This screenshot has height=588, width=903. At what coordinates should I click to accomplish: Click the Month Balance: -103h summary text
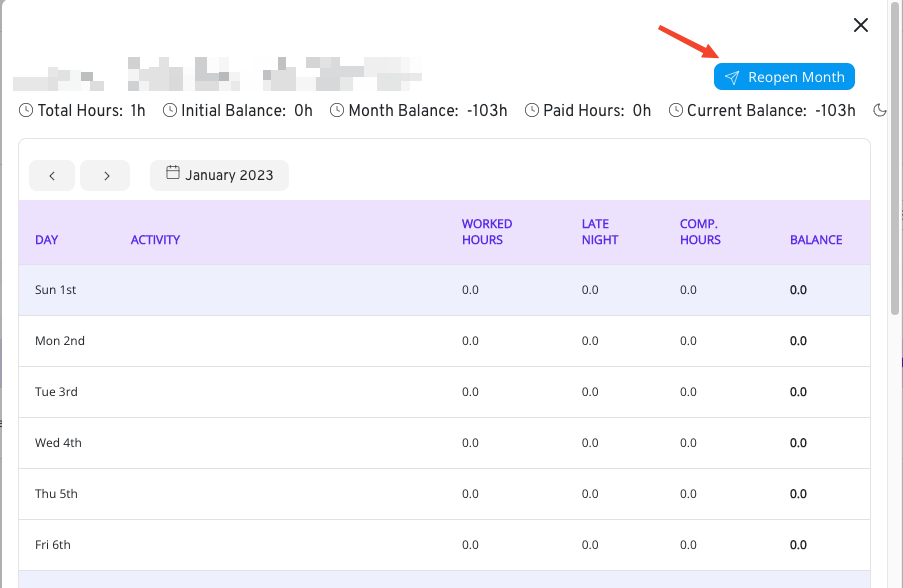pyautogui.click(x=428, y=110)
